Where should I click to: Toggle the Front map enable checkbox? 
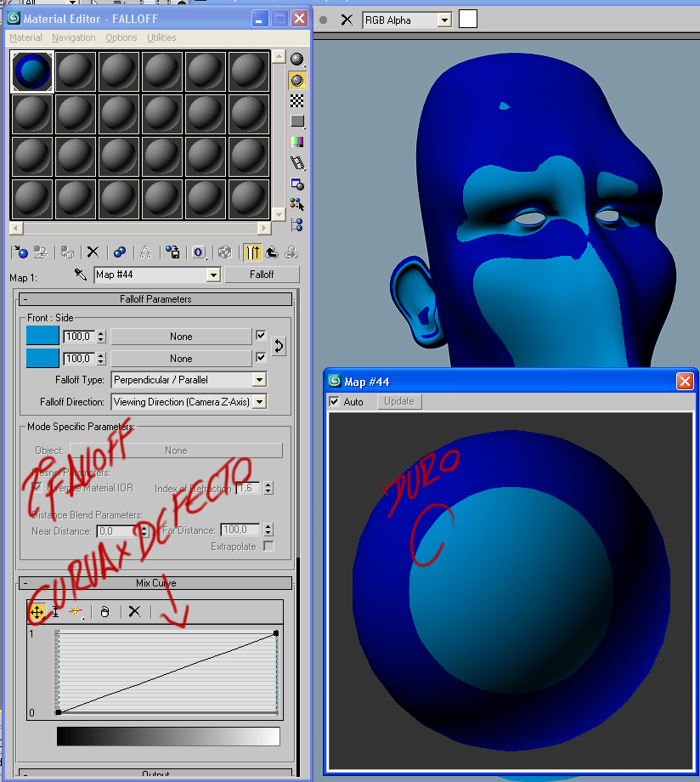click(x=260, y=335)
